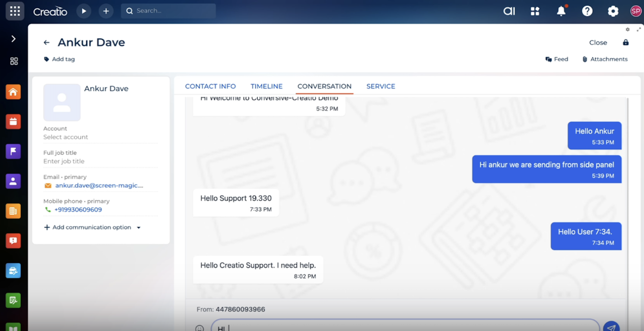Go back with the arrow beside Ankur Dave
This screenshot has height=331, width=644.
[x=46, y=43]
